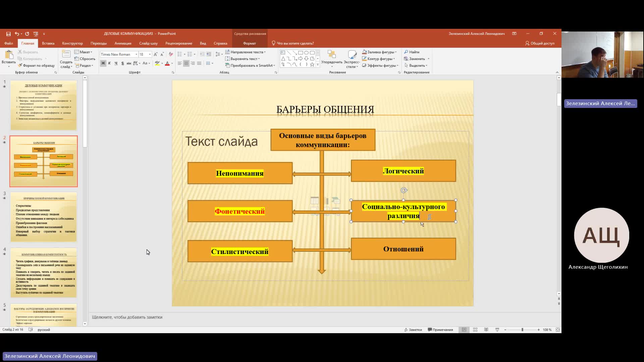
Task: Click Примечания comments button in status bar
Action: (x=440, y=330)
